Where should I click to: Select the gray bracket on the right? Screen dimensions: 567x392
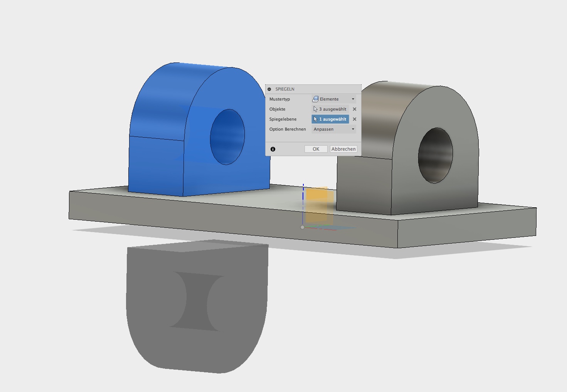366,181
